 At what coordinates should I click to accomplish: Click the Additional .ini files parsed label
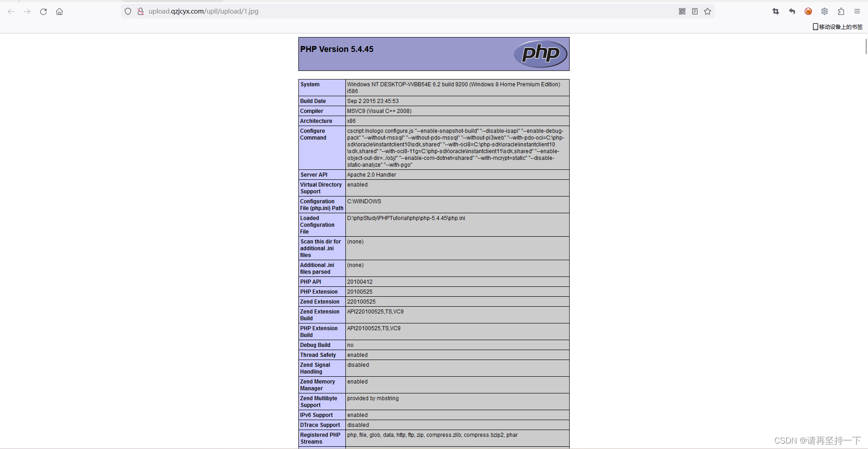317,268
